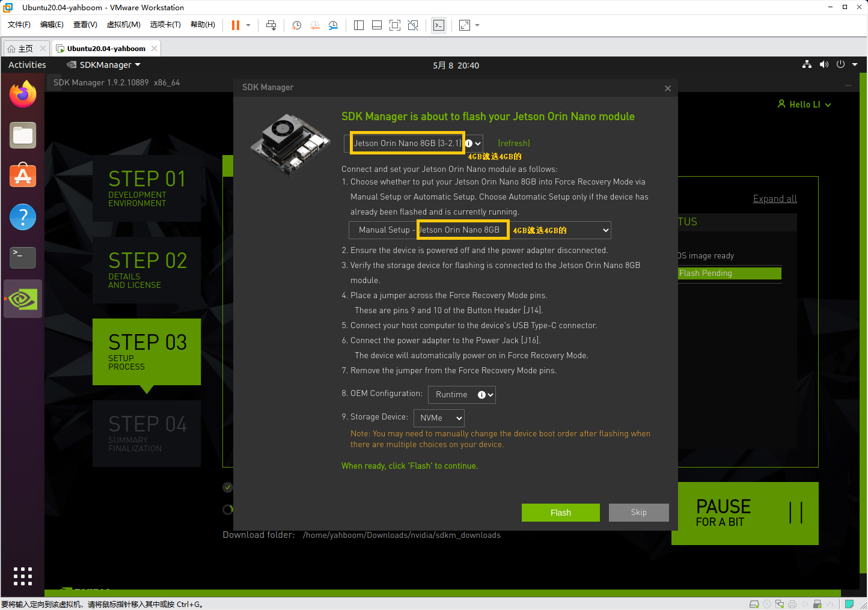Click the network status icon in Ubuntu panel
Viewport: 868px width, 610px height.
pos(807,64)
